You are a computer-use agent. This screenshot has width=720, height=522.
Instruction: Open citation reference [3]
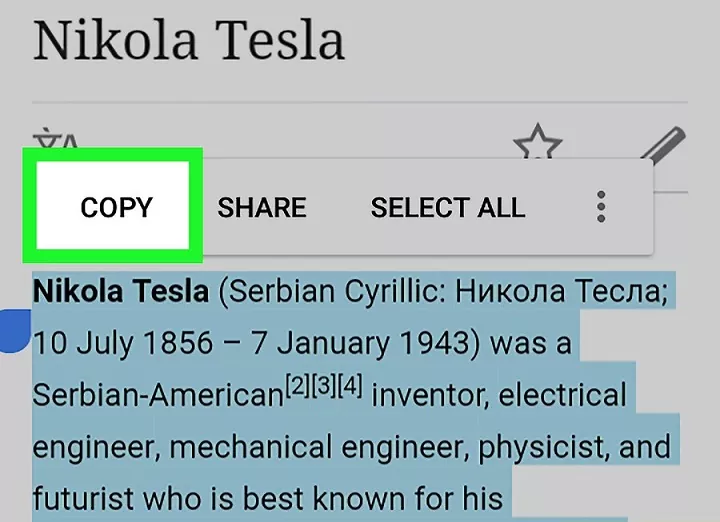tap(324, 386)
